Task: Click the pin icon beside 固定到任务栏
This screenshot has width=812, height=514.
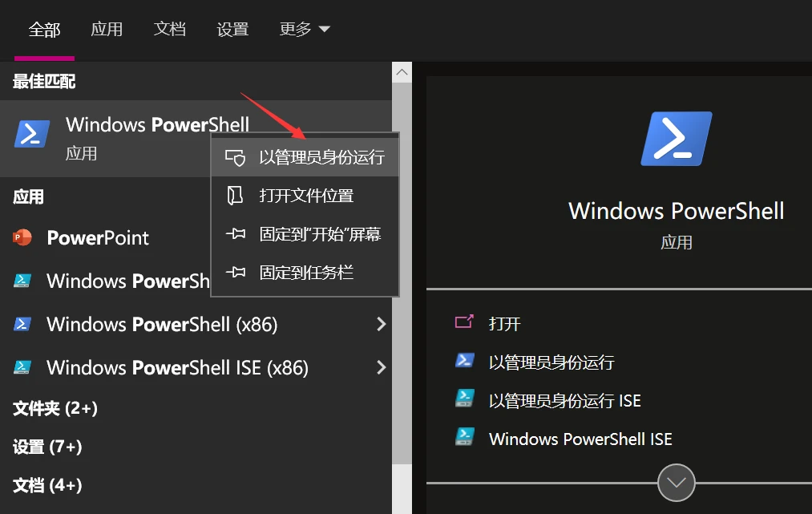Action: point(236,272)
